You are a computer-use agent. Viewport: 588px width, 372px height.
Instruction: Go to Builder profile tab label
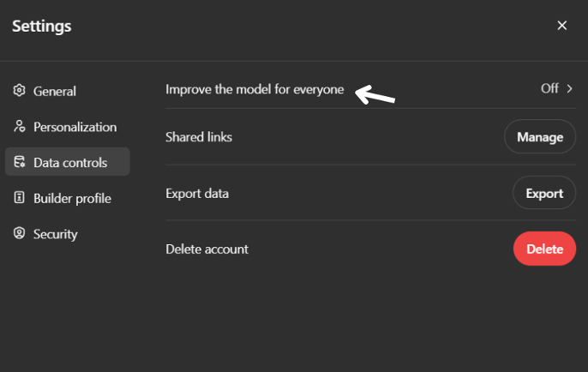pos(72,198)
